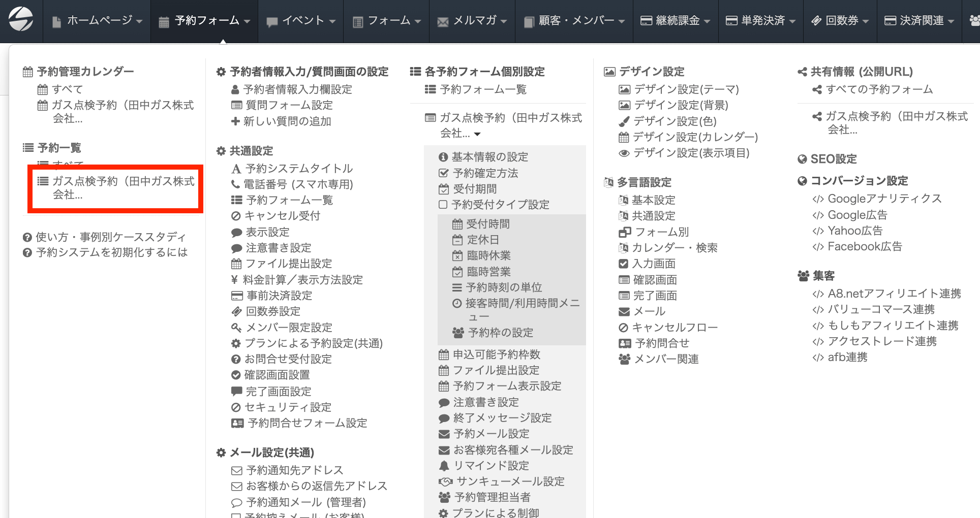Click the site logo icon in top-left
Viewport: 980px width, 518px height.
click(x=21, y=20)
